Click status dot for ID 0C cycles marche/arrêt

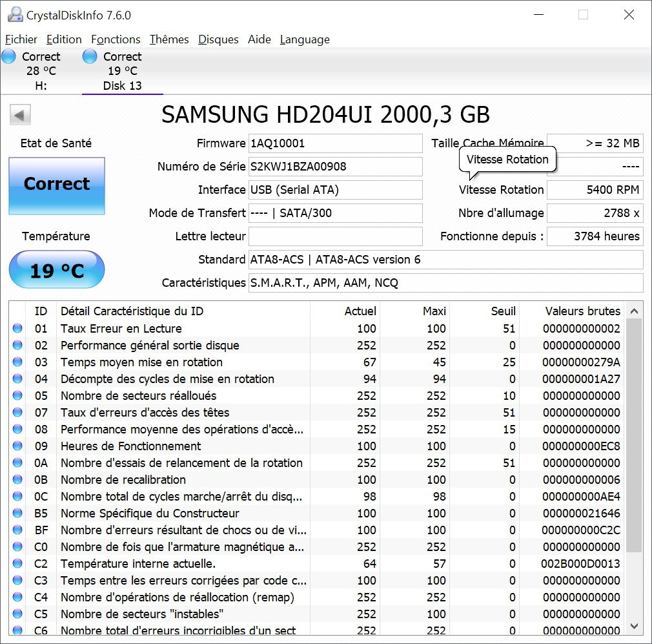[x=17, y=496]
